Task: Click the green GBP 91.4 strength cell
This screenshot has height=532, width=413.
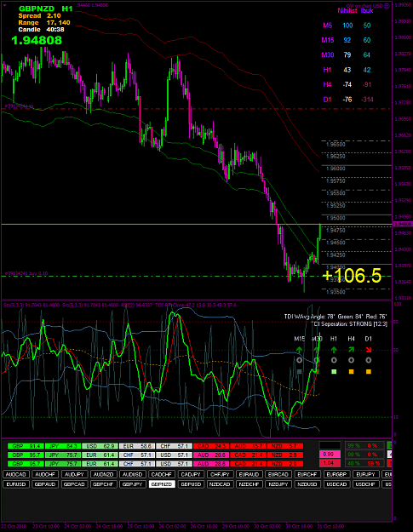Action: (26, 446)
